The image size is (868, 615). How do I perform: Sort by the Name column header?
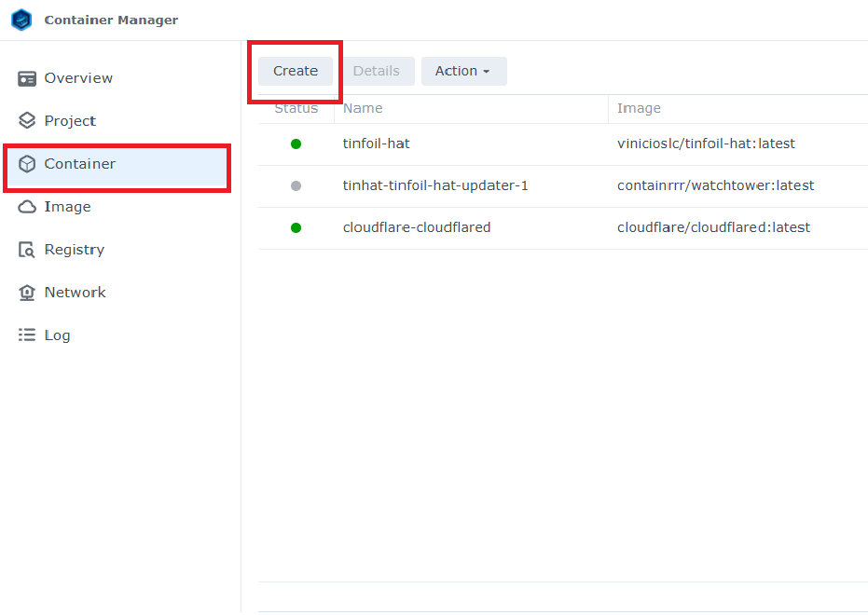(x=363, y=108)
